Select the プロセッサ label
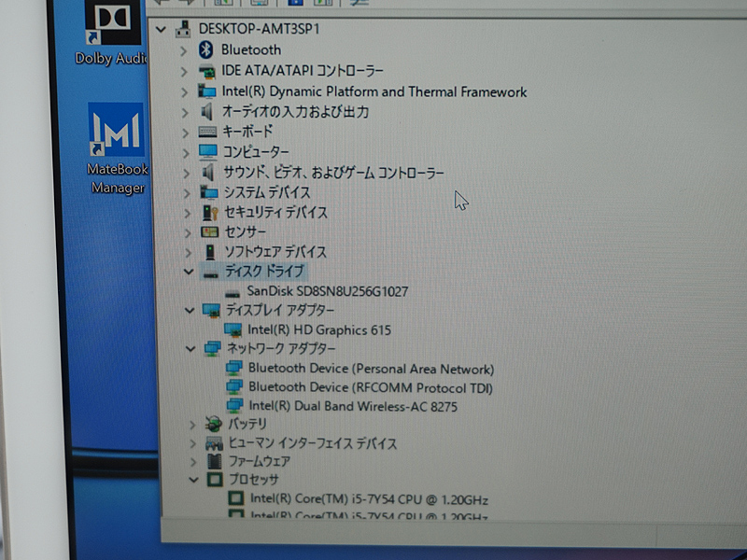This screenshot has width=747, height=560. point(253,479)
